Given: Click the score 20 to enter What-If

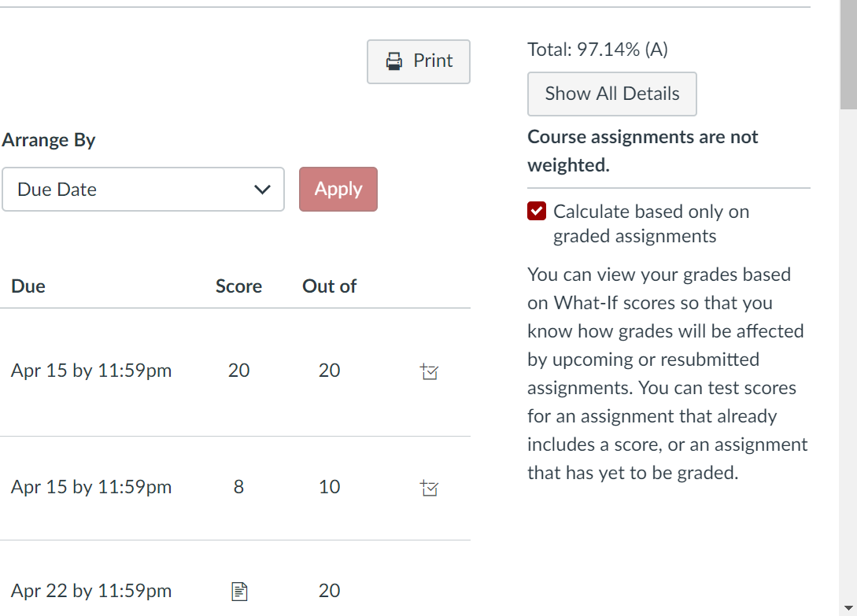Looking at the screenshot, I should pyautogui.click(x=238, y=371).
